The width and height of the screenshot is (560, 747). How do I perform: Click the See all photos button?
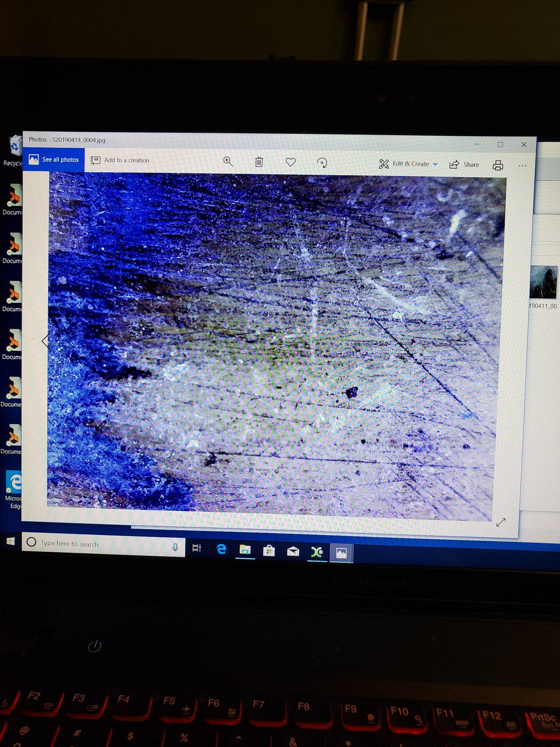pos(54,160)
